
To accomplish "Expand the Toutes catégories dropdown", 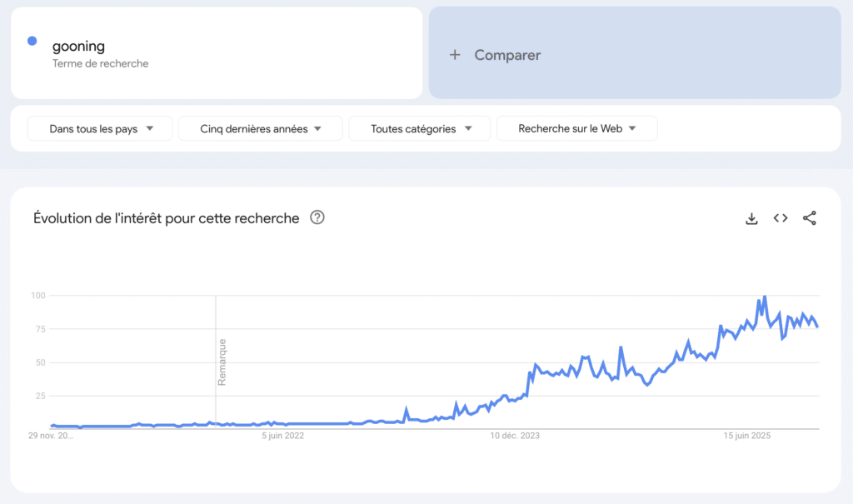I will [419, 128].
